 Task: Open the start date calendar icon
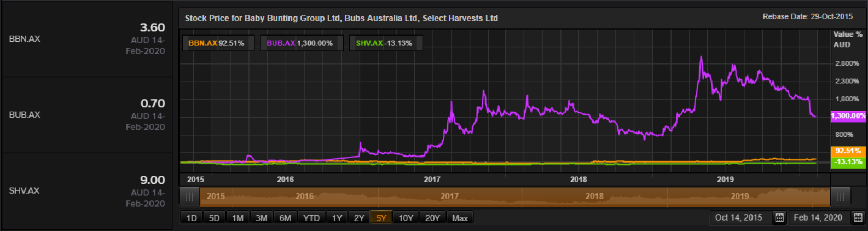[x=779, y=218]
